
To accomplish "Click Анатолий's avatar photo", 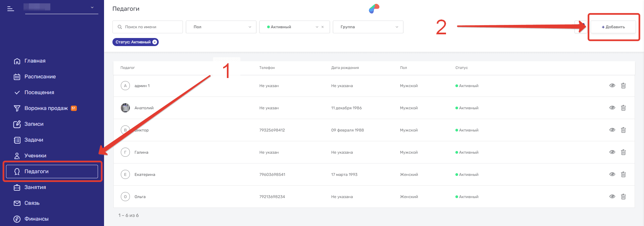I will click(x=125, y=108).
